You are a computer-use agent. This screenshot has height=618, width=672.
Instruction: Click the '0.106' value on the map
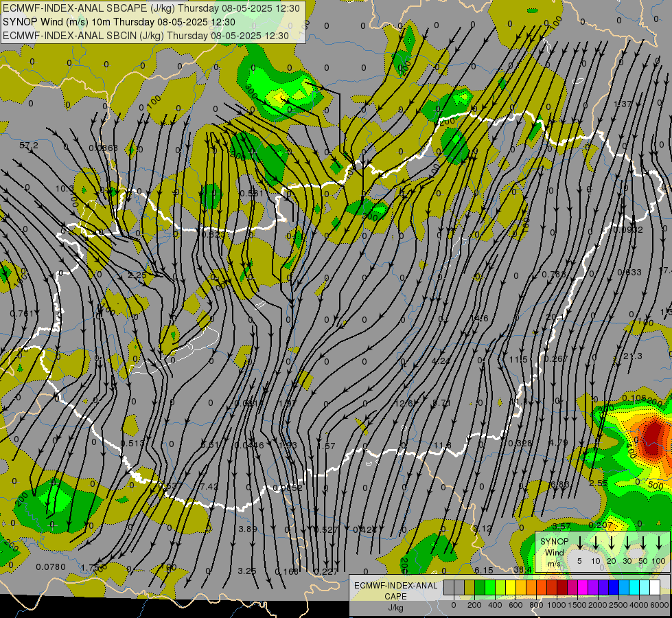(634, 398)
